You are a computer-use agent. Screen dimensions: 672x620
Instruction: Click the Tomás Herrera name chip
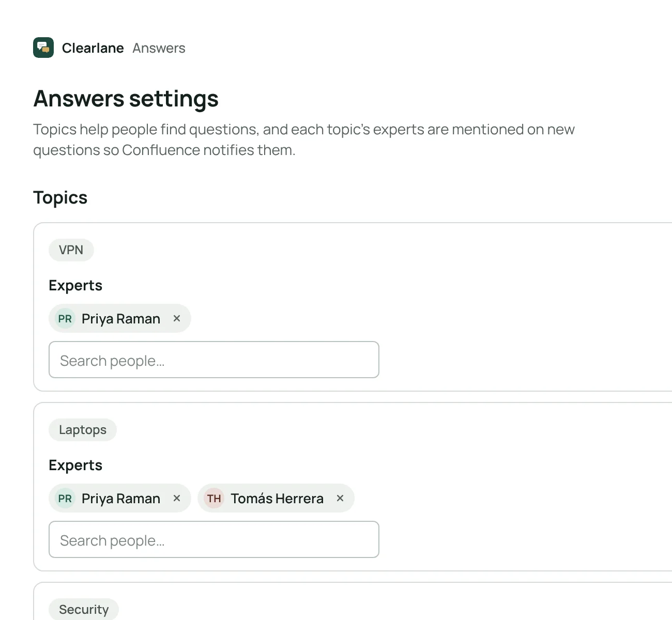(277, 499)
